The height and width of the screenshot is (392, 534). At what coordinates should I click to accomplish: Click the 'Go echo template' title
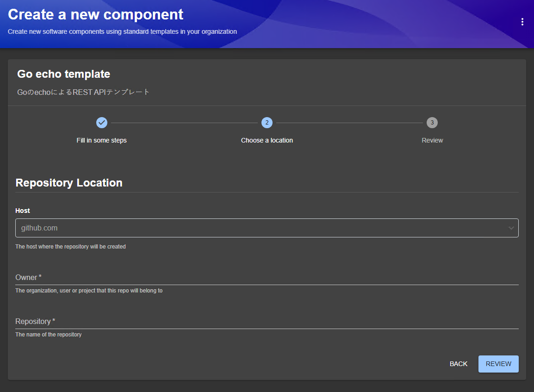click(x=63, y=74)
